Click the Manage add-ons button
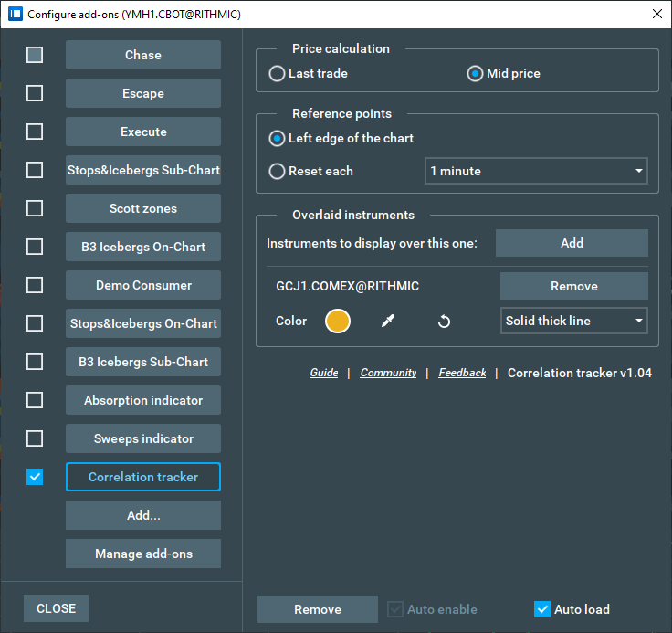This screenshot has height=633, width=672. tap(143, 554)
